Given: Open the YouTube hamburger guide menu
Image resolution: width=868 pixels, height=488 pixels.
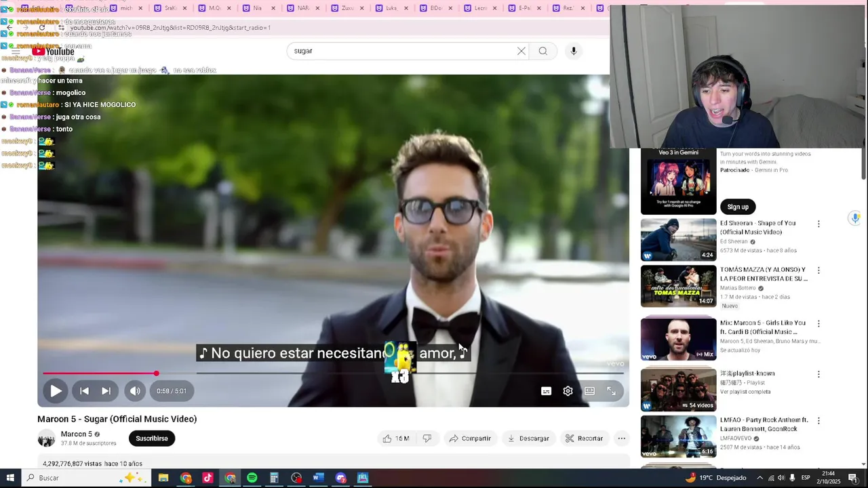Looking at the screenshot, I should (x=16, y=52).
